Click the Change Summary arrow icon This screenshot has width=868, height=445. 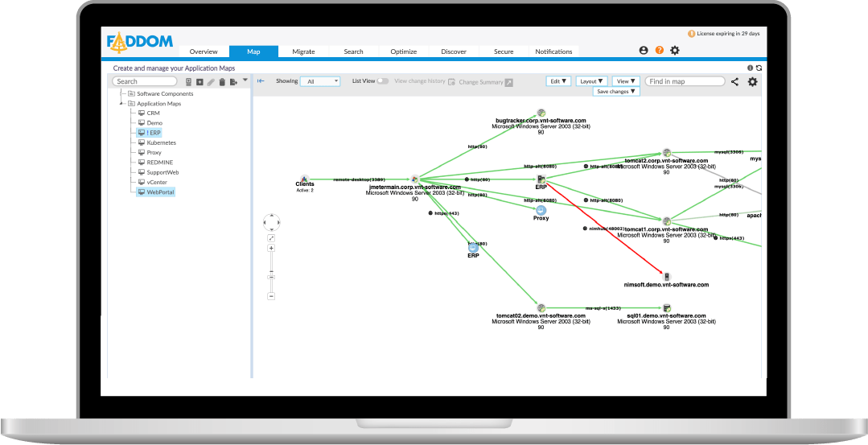coord(508,82)
